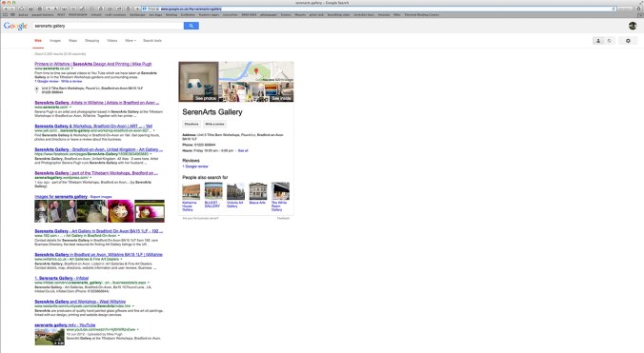
Task: Click the pink flower image thumbnail
Action: 120,211
